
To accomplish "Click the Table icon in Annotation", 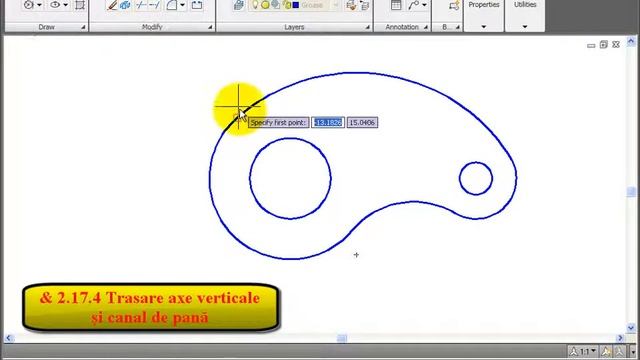I will [396, 5].
